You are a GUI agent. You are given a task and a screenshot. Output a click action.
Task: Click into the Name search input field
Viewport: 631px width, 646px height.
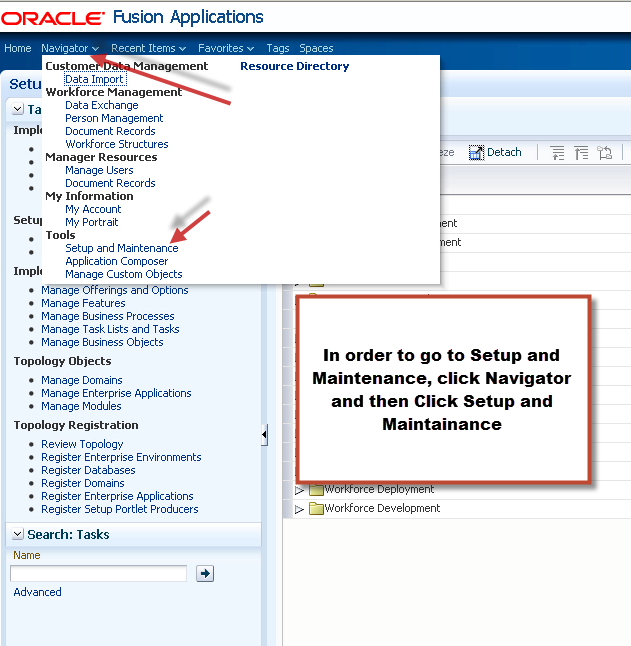coord(98,573)
